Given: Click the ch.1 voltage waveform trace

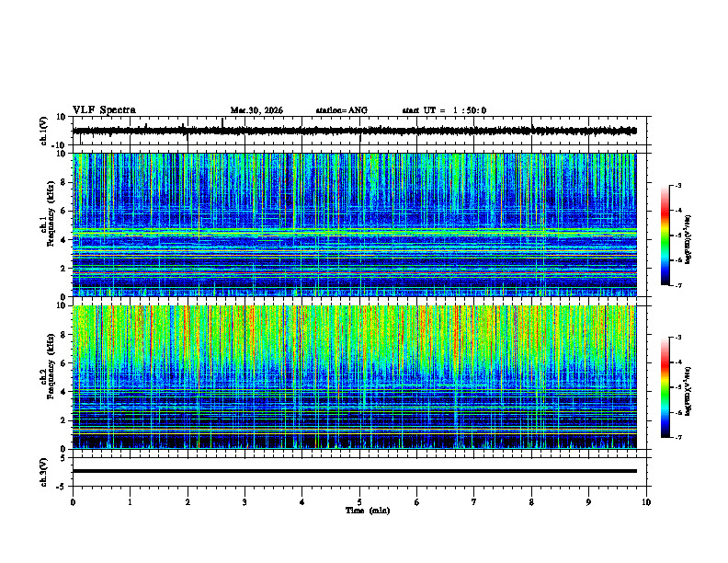Looking at the screenshot, I should (354, 131).
